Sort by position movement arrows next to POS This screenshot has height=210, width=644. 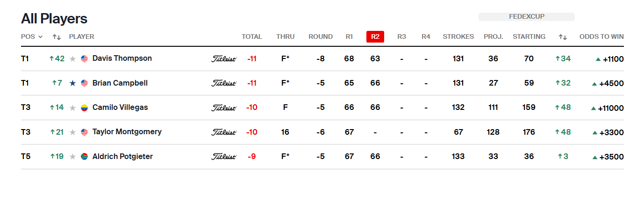point(57,37)
